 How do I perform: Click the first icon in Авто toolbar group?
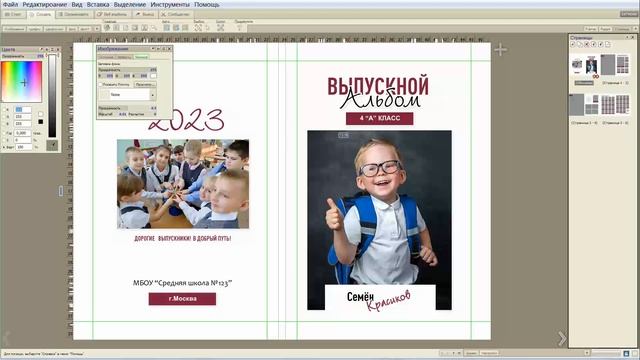click(167, 28)
